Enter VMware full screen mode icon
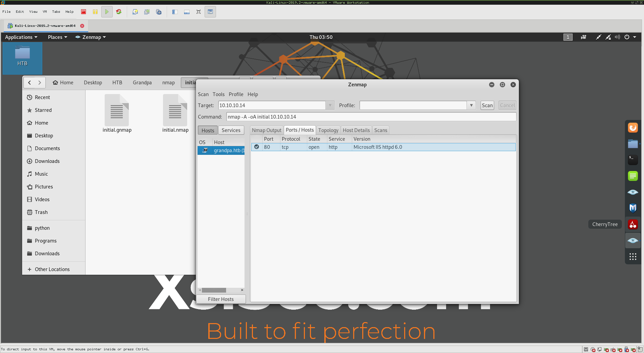This screenshot has width=644, height=353. [x=199, y=12]
